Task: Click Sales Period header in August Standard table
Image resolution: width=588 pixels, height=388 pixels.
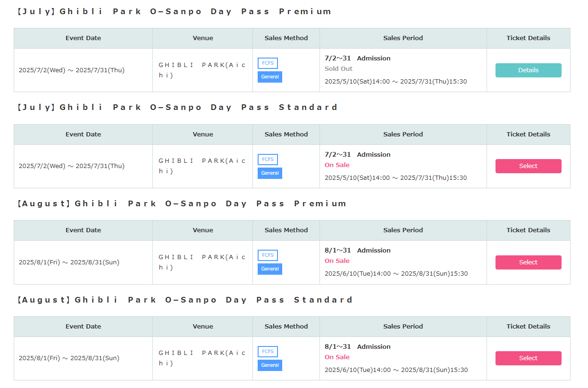Action: point(403,327)
